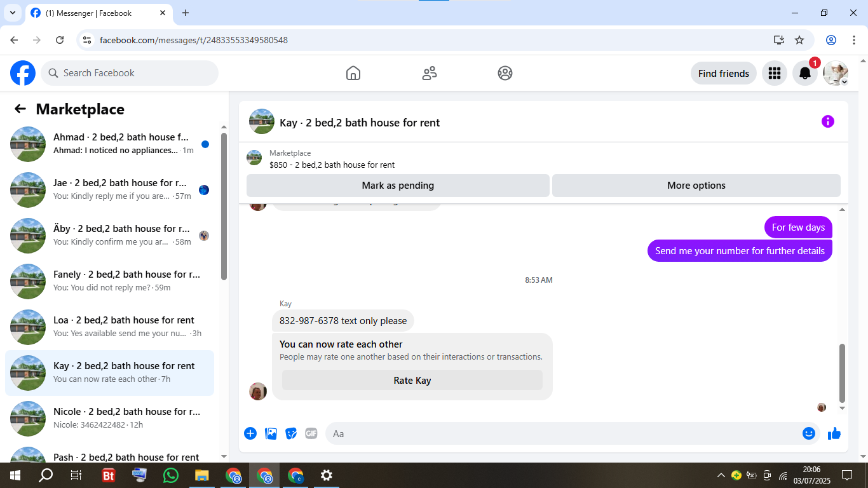Go back from Marketplace chats
Screen dimensions: 868x488
(20, 109)
